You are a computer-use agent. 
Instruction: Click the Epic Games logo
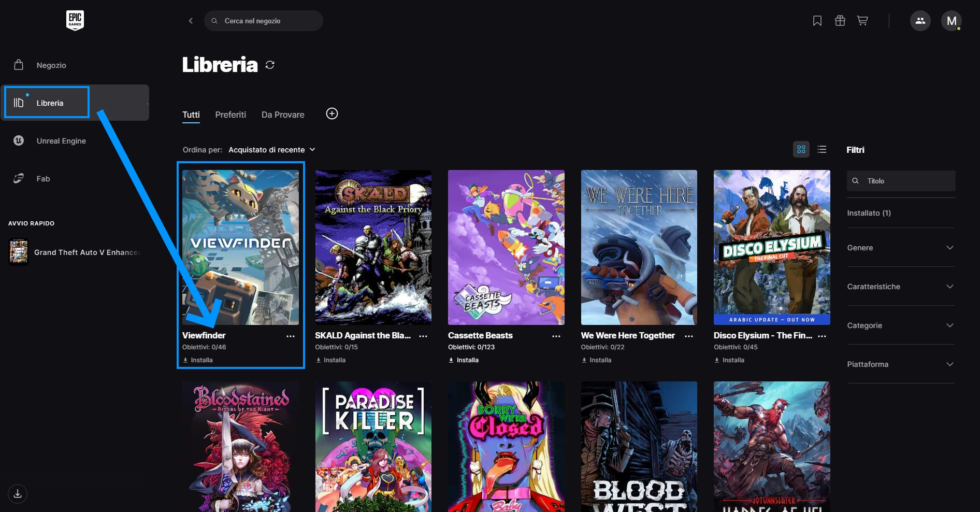point(75,21)
